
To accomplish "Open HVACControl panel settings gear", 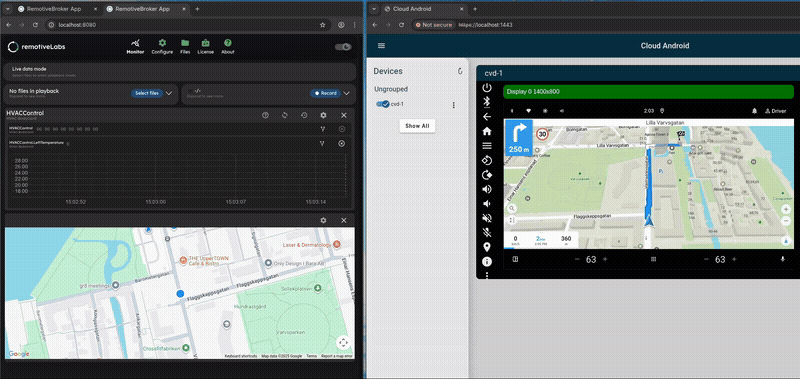I will 323,115.
